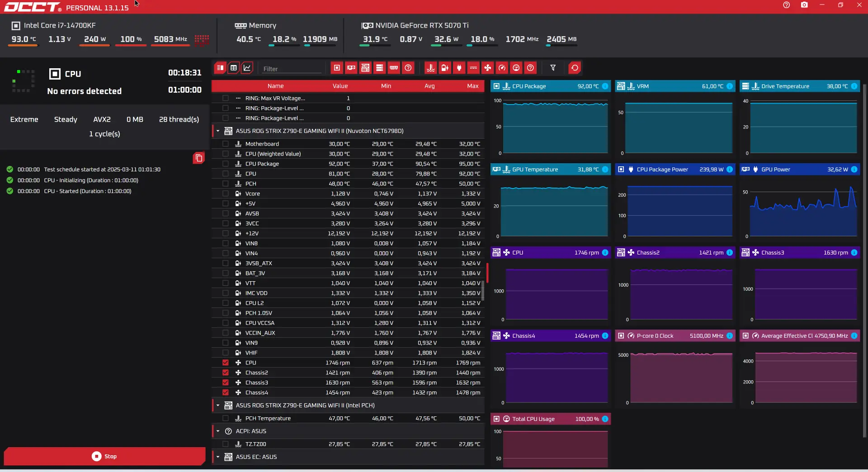
Task: Toggle the motherboard hardware filter icon
Action: pyautogui.click(x=365, y=68)
